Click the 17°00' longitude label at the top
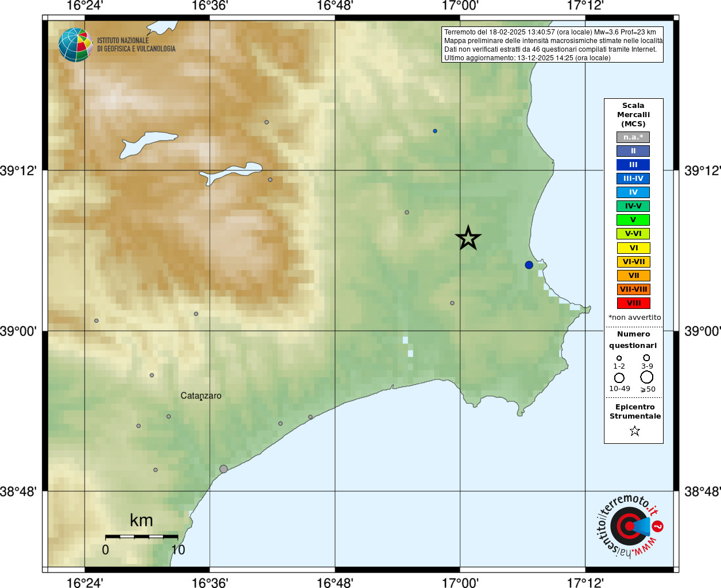 pos(460,6)
